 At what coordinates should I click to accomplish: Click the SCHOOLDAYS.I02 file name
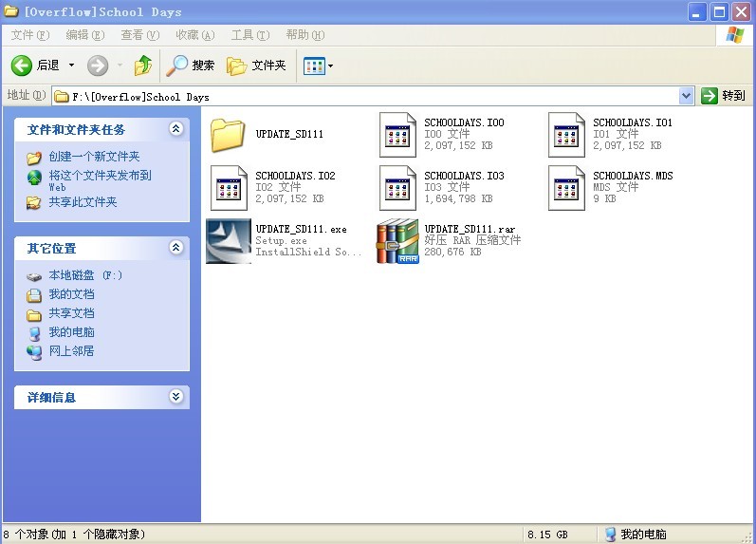pyautogui.click(x=295, y=176)
